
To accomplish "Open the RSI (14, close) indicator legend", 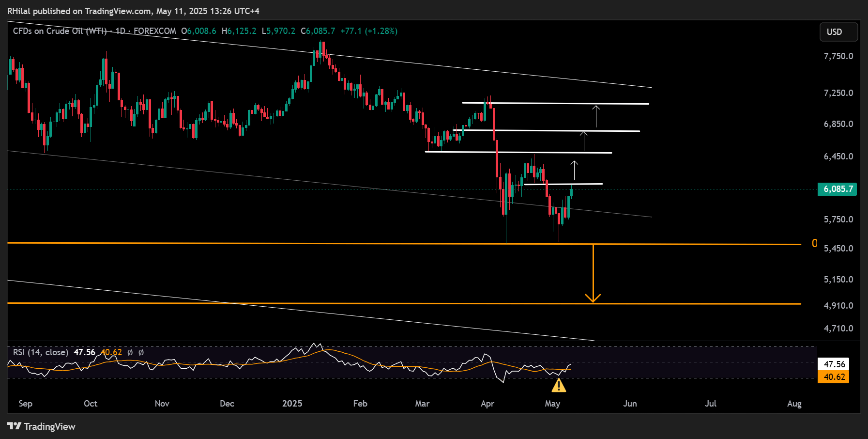I will 41,352.
